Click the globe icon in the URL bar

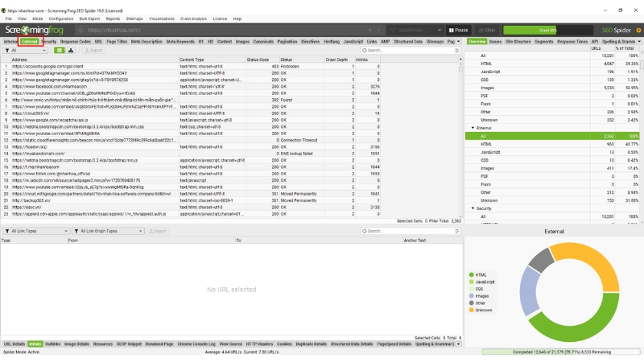coord(81,30)
